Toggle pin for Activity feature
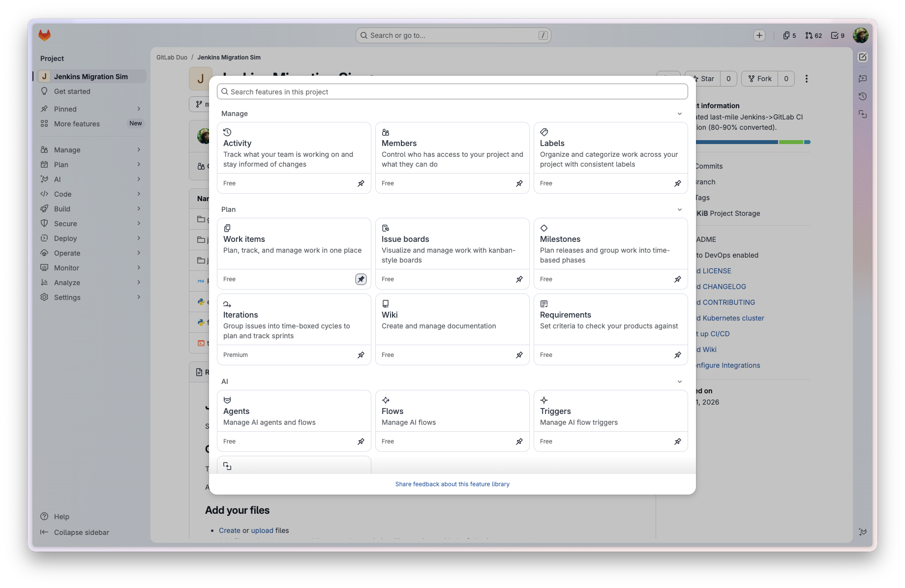The height and width of the screenshot is (588, 905). coord(361,183)
